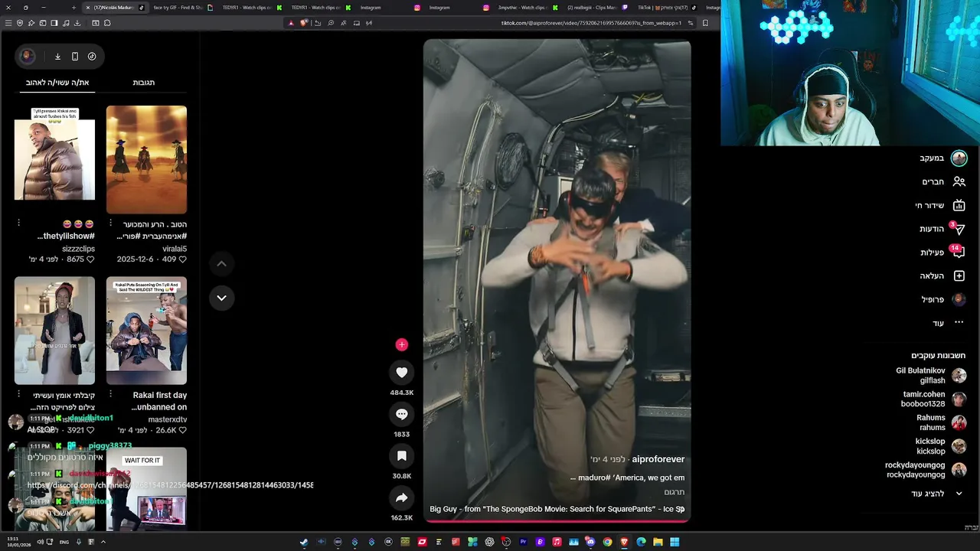Viewport: 980px width, 551px height.
Task: Go to the next video arrow
Action: tap(221, 298)
